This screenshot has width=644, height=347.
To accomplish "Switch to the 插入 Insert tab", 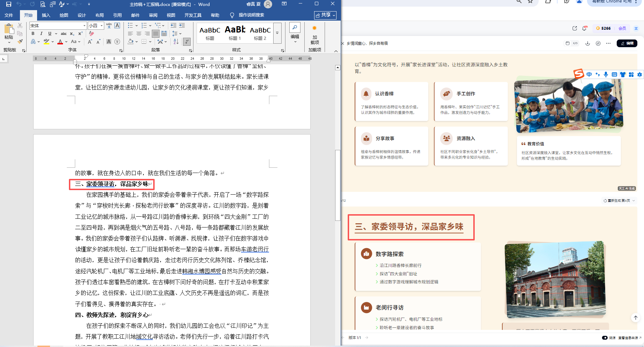I will [x=46, y=15].
